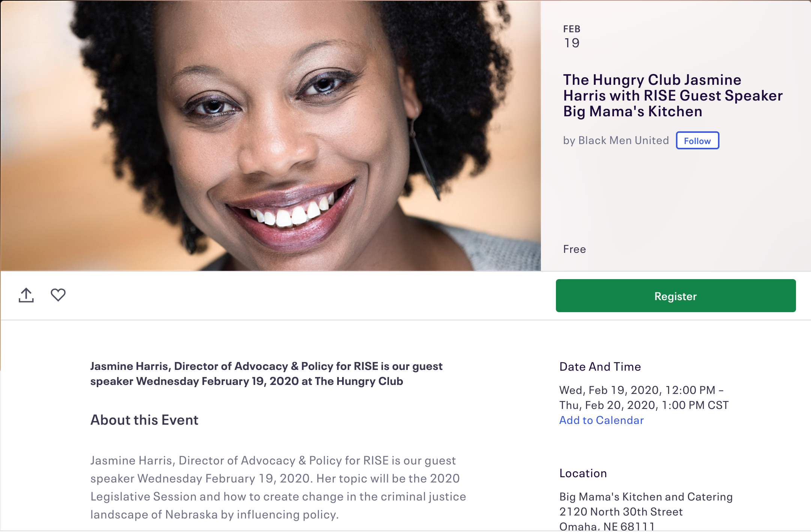The height and width of the screenshot is (532, 811).
Task: Select the Free price label
Action: point(574,249)
